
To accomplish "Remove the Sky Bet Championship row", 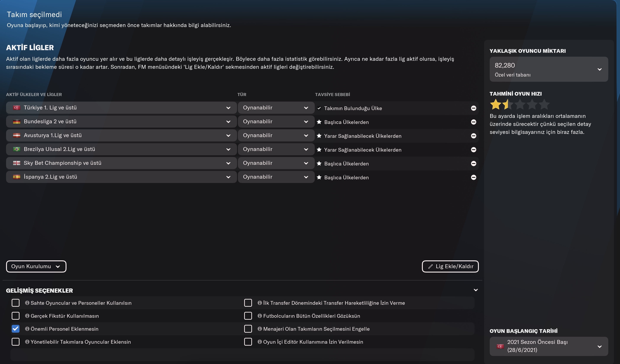I will coord(473,164).
